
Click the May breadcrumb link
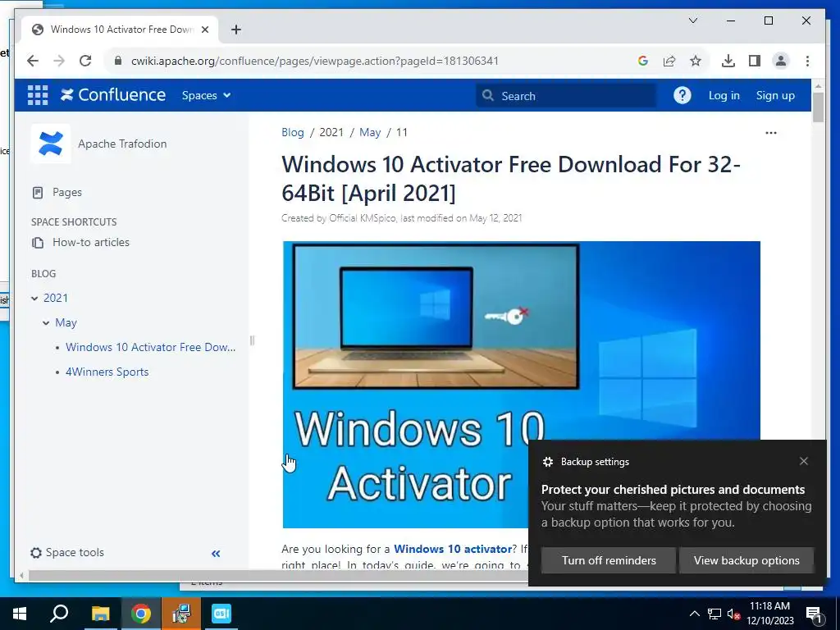point(370,132)
